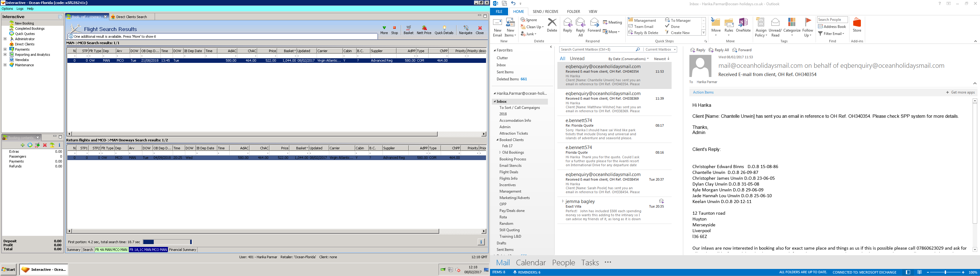Click the cart icon in Booking contents toolbar

[37, 145]
